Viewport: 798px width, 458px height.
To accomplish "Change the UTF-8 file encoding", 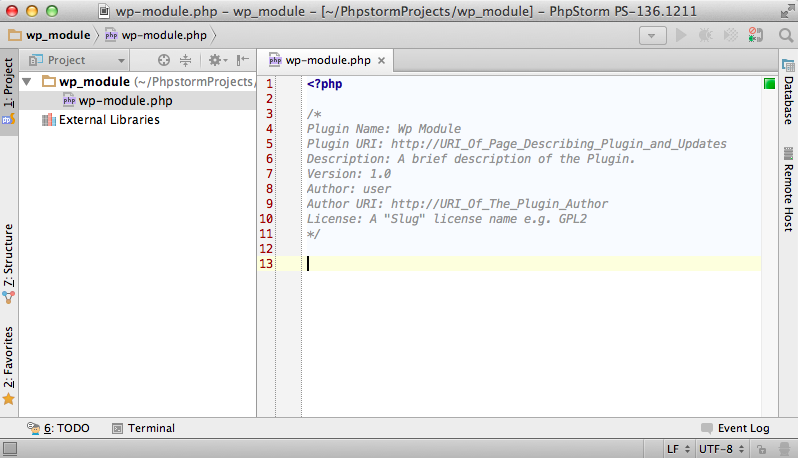I will click(x=721, y=449).
